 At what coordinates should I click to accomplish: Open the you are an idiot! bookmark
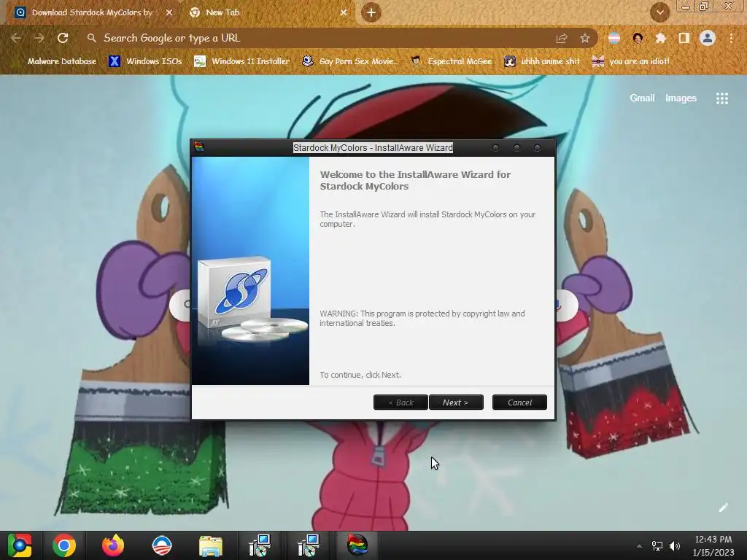click(631, 61)
